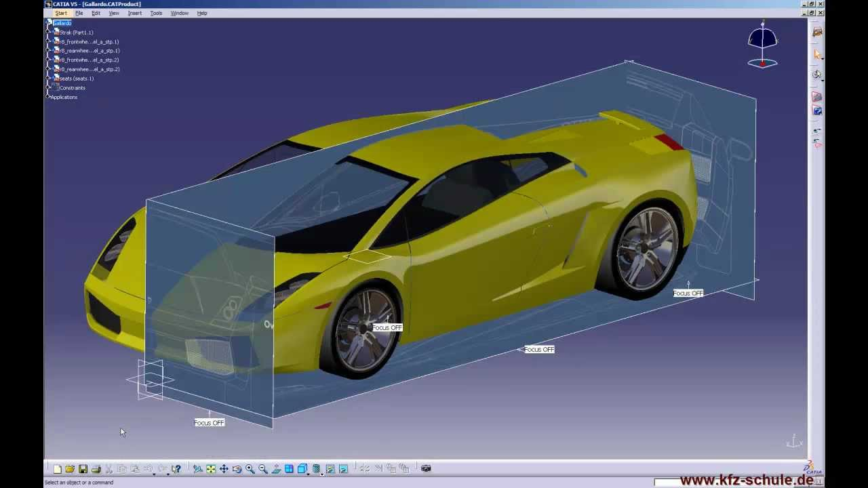Click the small black tool icon in right toolbar
Screen dimensions: 868x488
click(x=817, y=130)
